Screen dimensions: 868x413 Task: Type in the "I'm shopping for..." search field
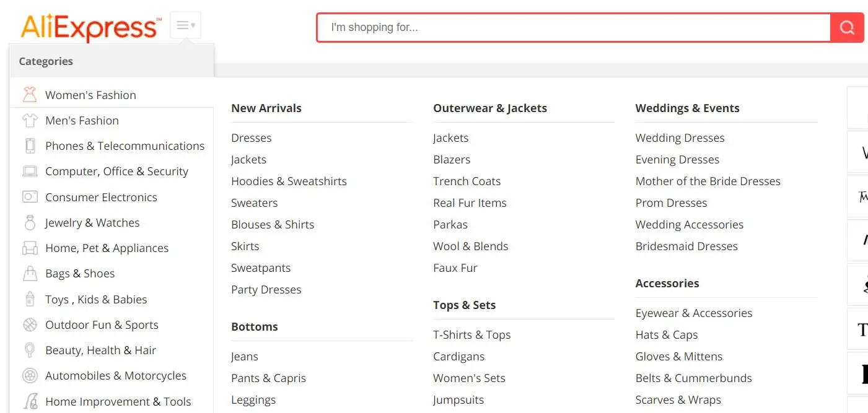tap(573, 28)
